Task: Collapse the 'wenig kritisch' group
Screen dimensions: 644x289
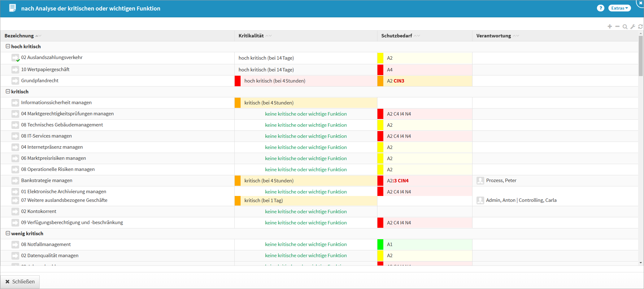Action: click(8, 233)
